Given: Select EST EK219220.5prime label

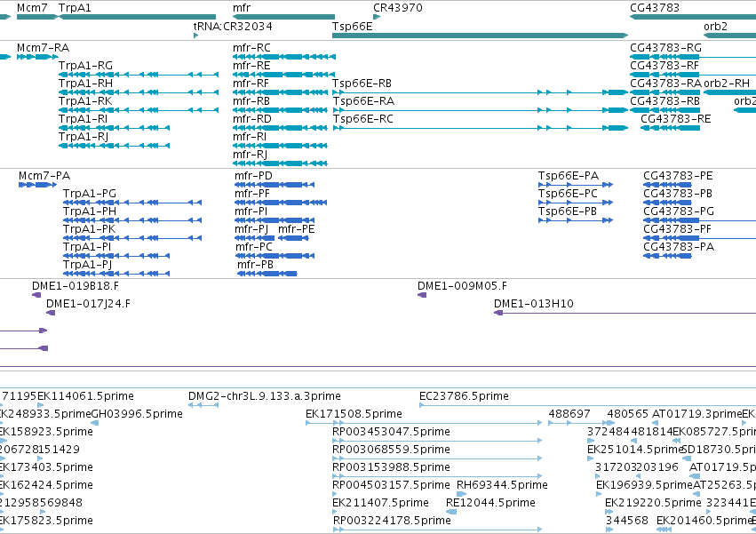Looking at the screenshot, I should point(653,503).
